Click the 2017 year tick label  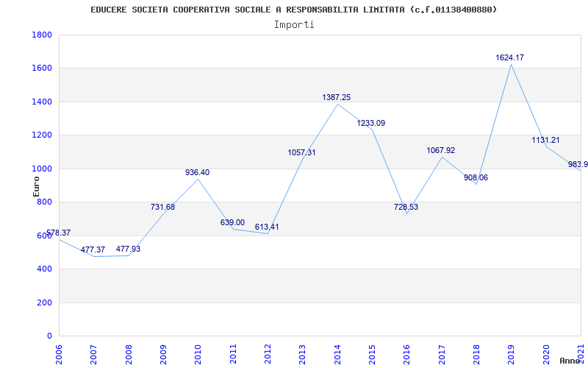pos(442,355)
